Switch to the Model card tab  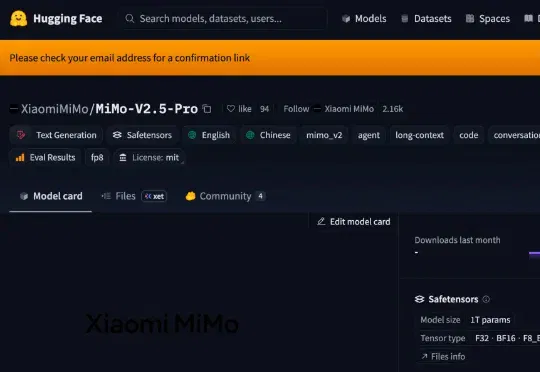tap(51, 196)
